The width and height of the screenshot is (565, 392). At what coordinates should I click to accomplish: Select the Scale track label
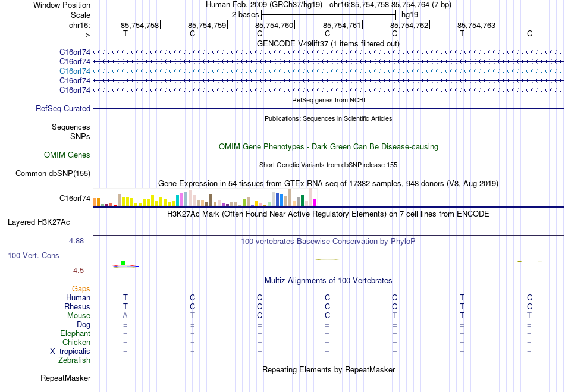(80, 15)
